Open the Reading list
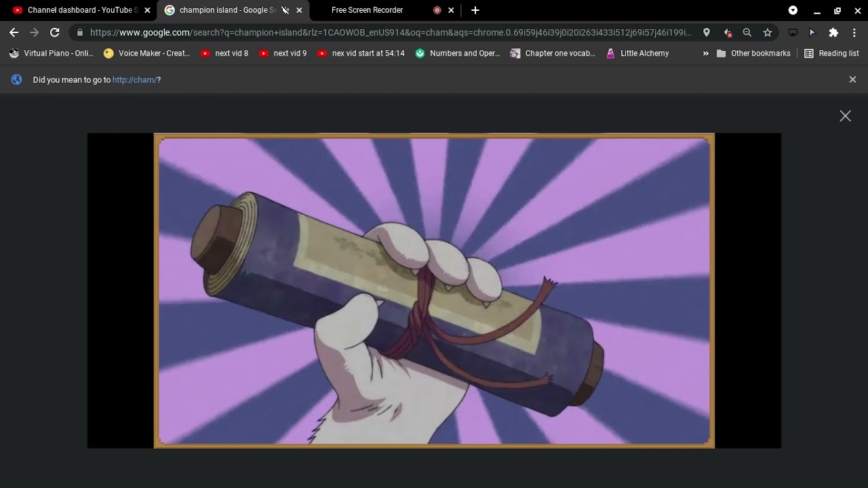Screen dimensions: 868x488 tap(832, 53)
